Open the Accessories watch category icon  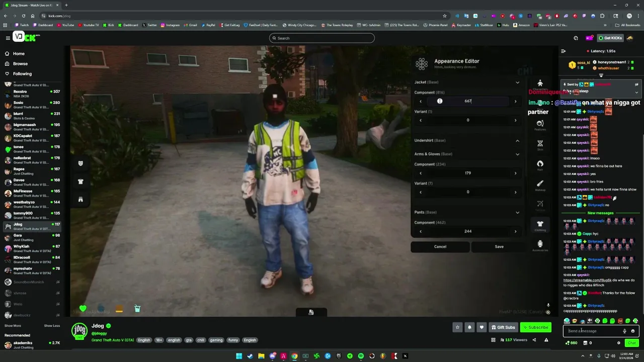point(540,245)
